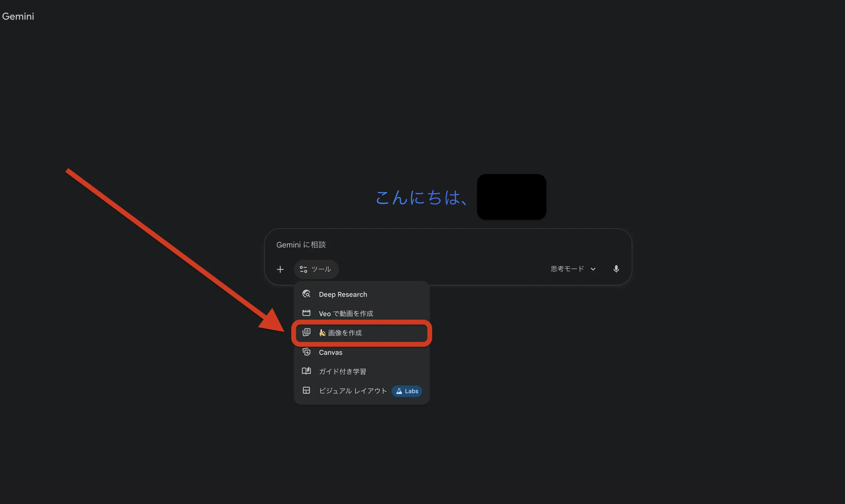Click the Veo clapperboard icon
Screen dimensions: 845x504
306,313
